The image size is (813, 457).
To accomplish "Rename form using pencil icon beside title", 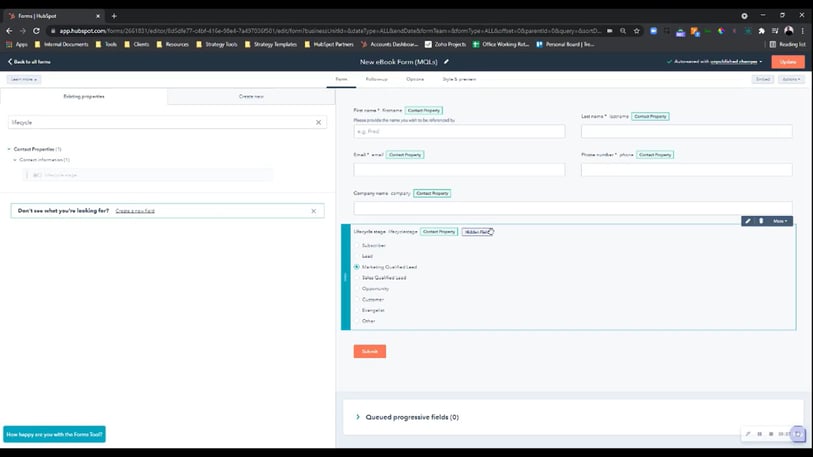I will click(x=446, y=62).
